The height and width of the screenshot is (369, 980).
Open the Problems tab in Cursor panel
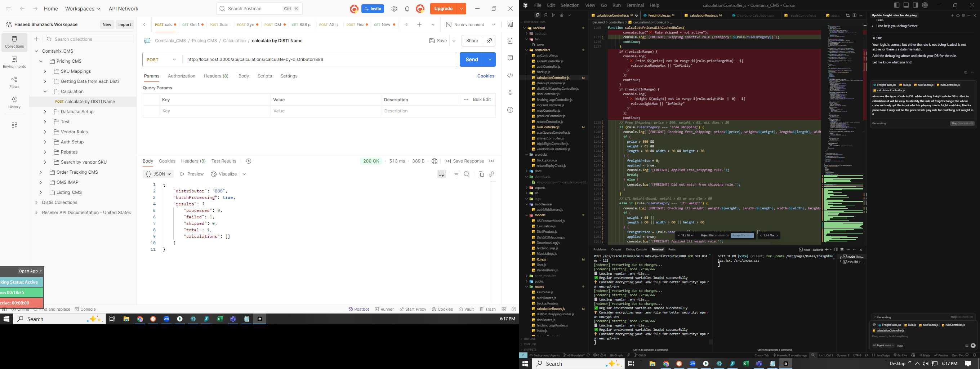[x=600, y=250]
